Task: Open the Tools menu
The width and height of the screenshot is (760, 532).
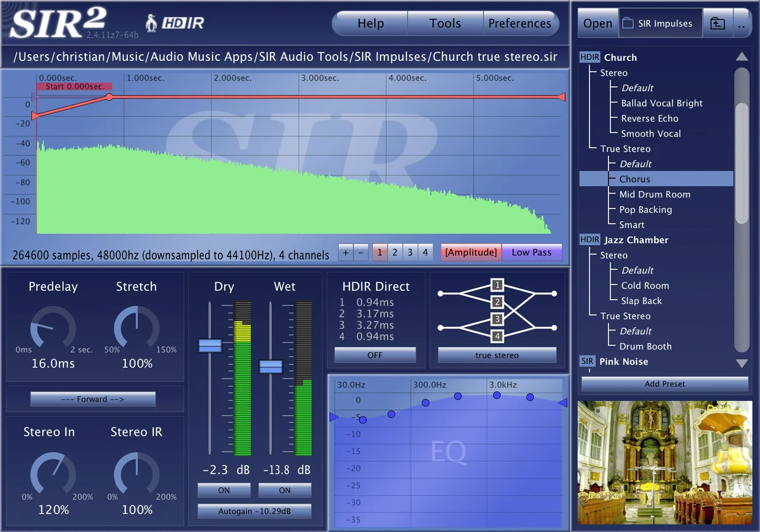Action: point(445,23)
